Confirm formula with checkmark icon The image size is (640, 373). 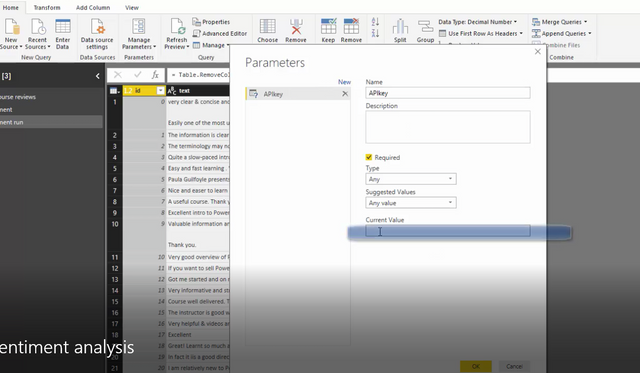coord(138,75)
